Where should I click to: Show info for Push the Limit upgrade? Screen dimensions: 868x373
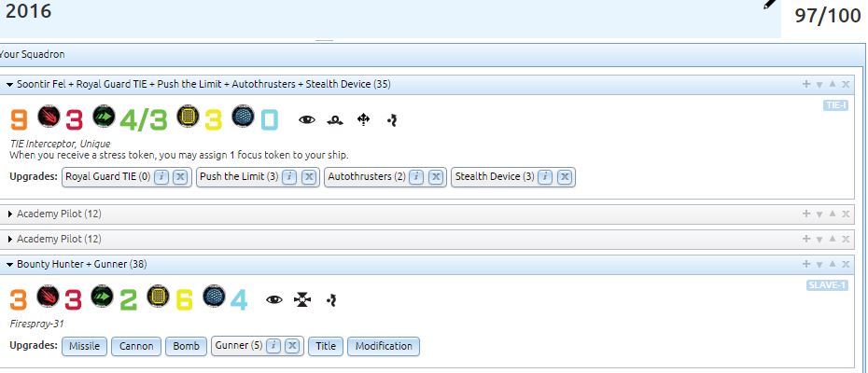pos(289,176)
